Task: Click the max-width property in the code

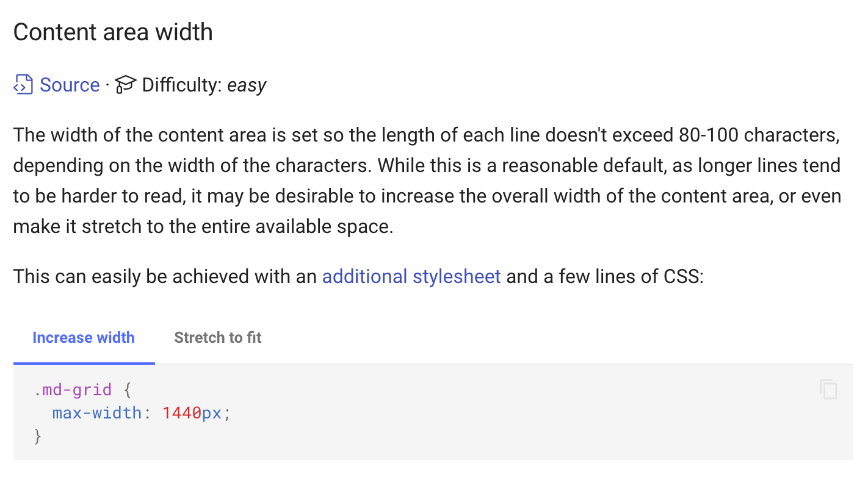Action: tap(97, 413)
